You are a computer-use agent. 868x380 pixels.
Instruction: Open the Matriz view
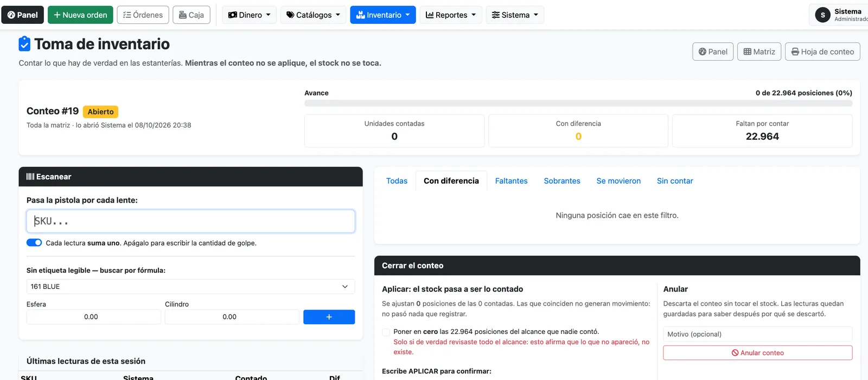(759, 51)
